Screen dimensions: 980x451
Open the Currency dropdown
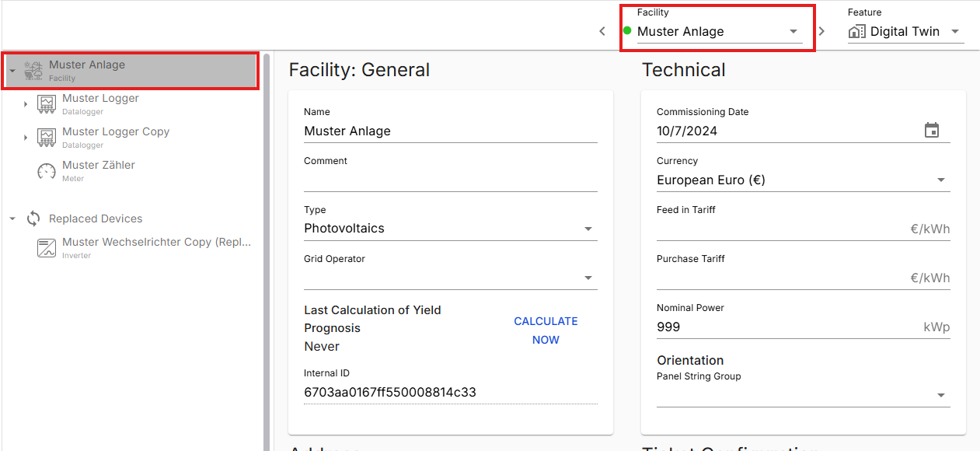click(941, 180)
